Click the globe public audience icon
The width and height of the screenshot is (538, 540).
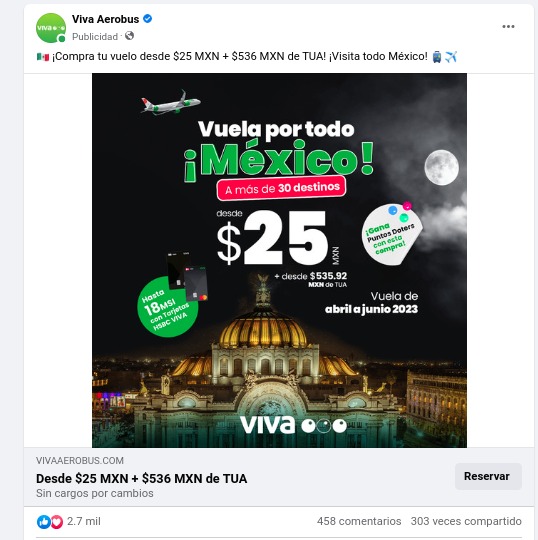[130, 36]
